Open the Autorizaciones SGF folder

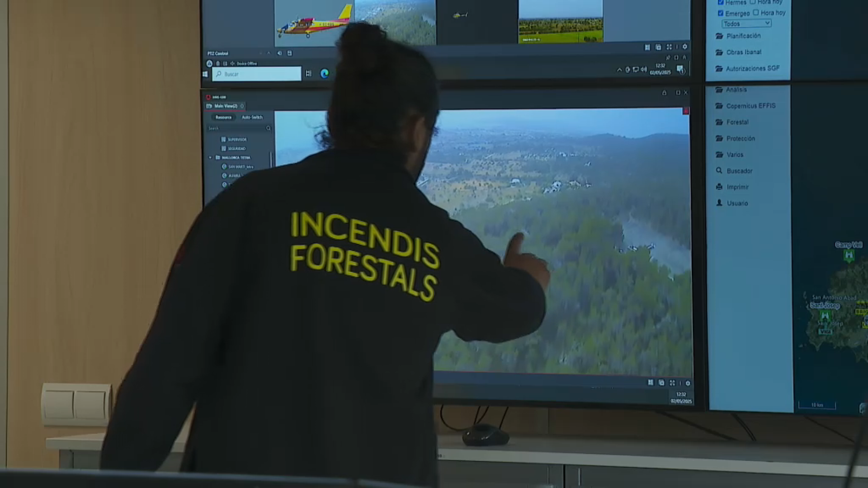(x=748, y=68)
